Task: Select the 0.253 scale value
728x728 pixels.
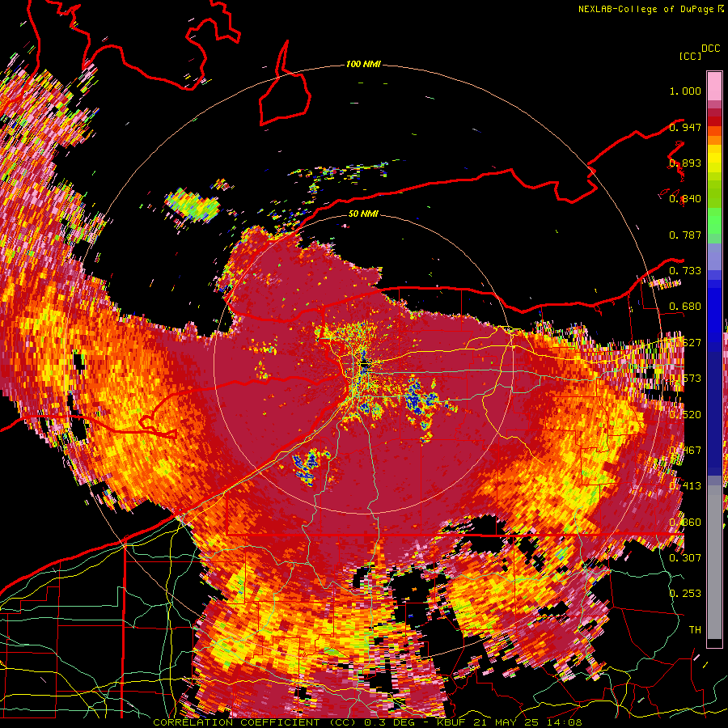Action: point(685,594)
